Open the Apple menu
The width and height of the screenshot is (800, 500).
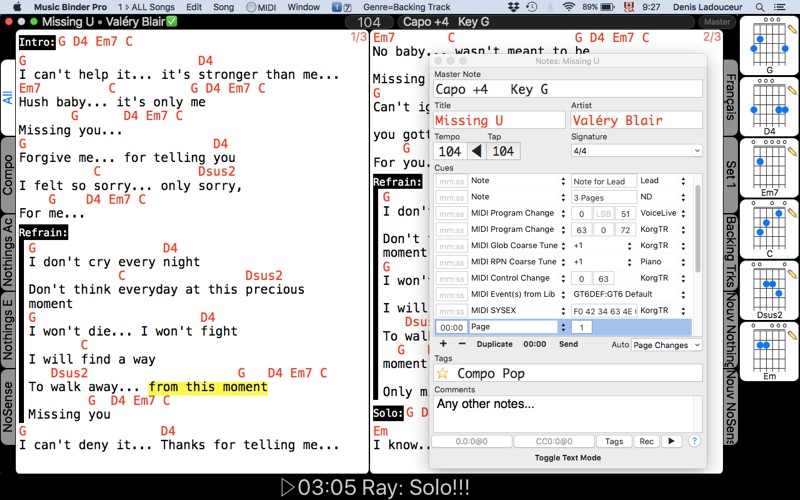click(17, 7)
